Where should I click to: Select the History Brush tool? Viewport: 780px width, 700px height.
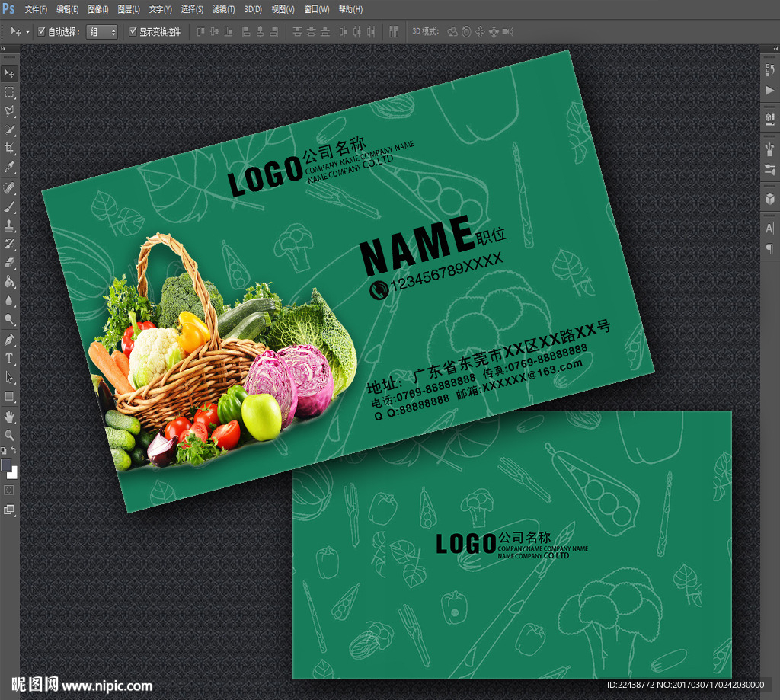(x=9, y=245)
